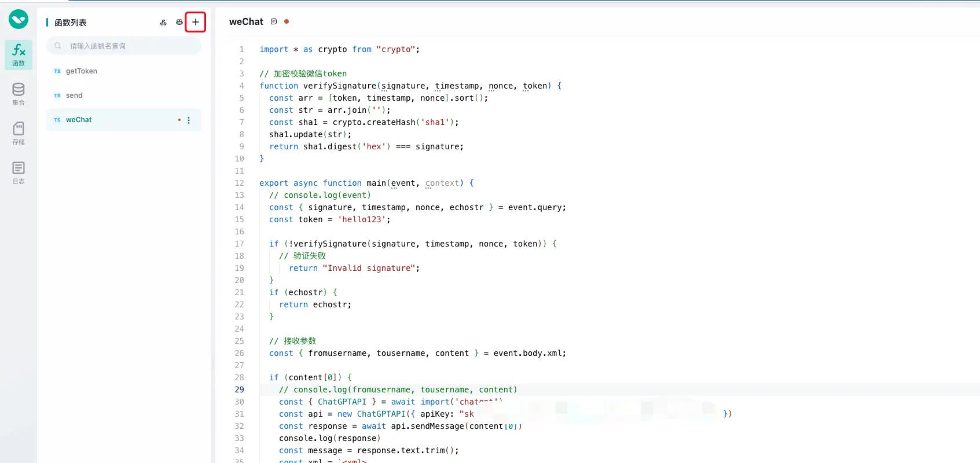The width and height of the screenshot is (980, 463).
Task: Open the robot AI icon in the function list header
Action: 179,23
